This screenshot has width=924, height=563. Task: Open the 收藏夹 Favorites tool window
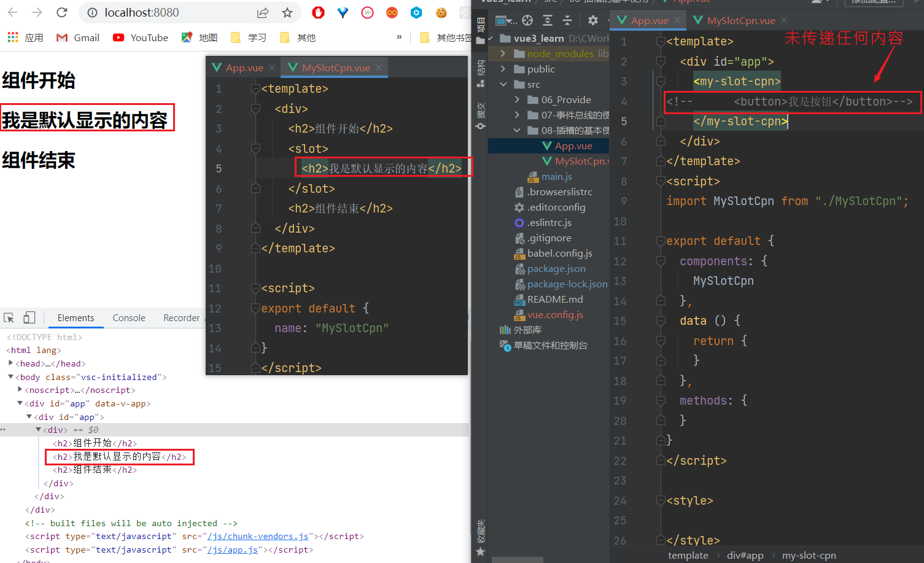point(481,538)
